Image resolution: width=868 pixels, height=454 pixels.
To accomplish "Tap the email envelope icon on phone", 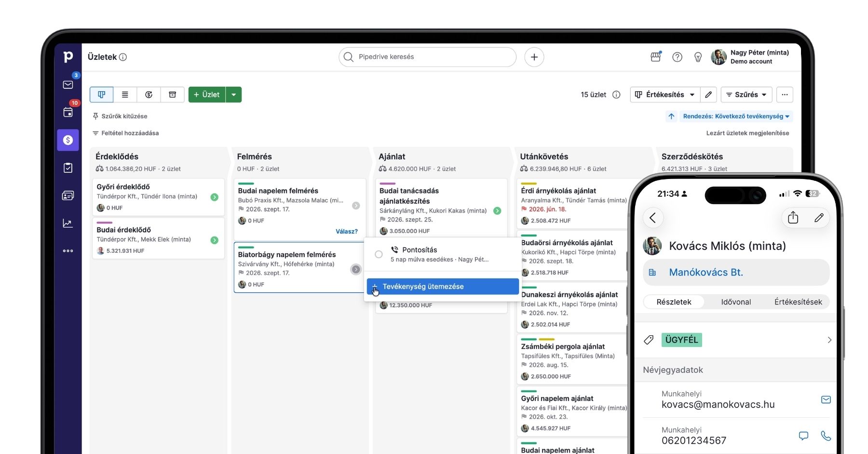I will click(826, 399).
